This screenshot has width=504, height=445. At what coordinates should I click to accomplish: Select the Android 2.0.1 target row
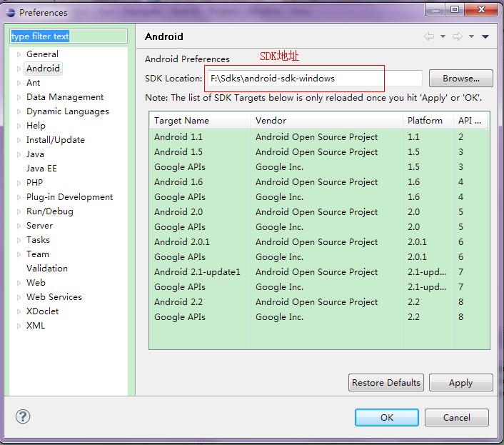319,242
